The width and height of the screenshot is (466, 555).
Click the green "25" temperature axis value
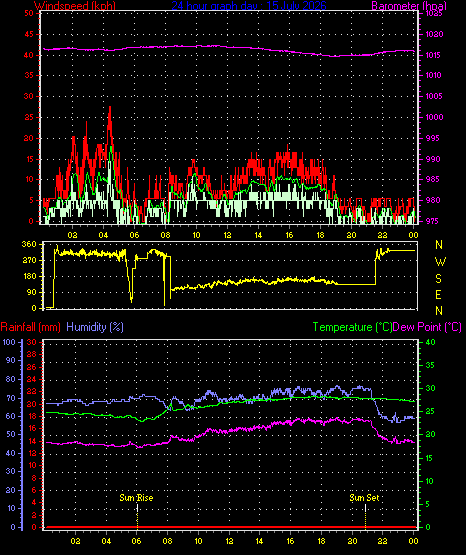[430, 412]
